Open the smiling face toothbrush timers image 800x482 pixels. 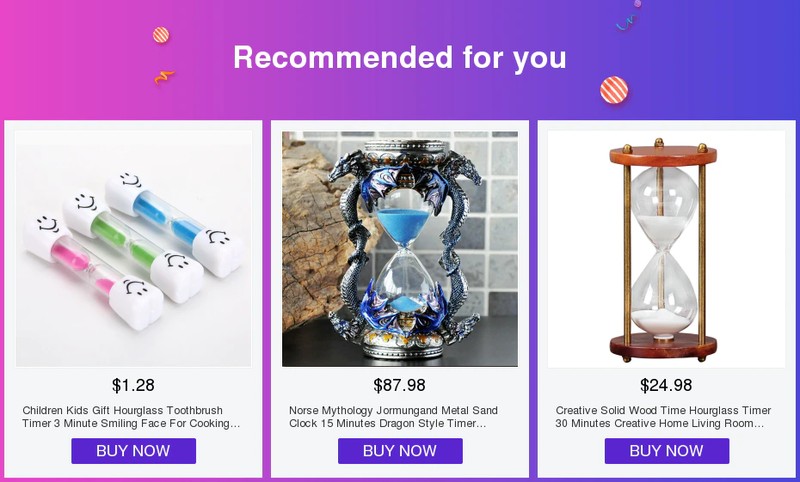[x=133, y=248]
